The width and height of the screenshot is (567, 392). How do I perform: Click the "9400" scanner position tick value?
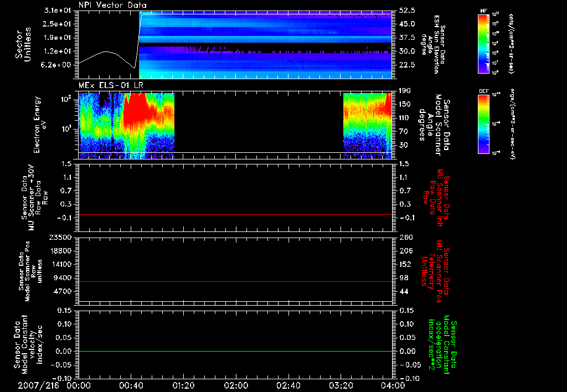63,278
